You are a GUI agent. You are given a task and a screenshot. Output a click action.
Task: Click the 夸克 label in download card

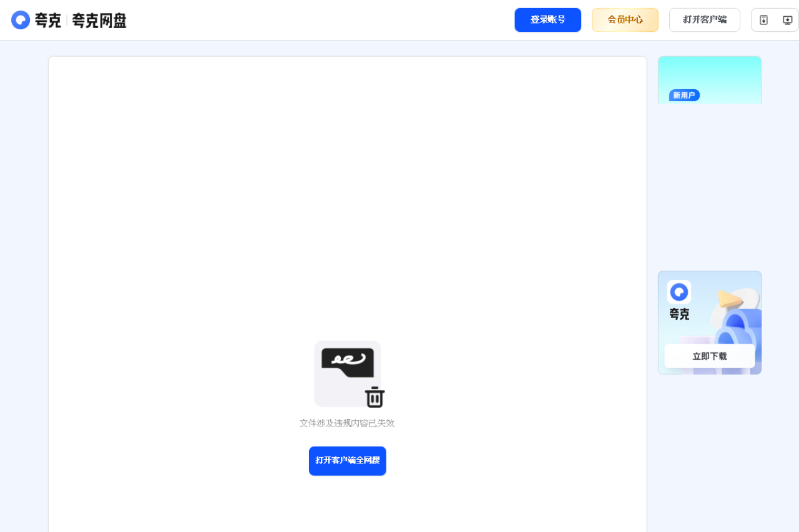pos(679,314)
